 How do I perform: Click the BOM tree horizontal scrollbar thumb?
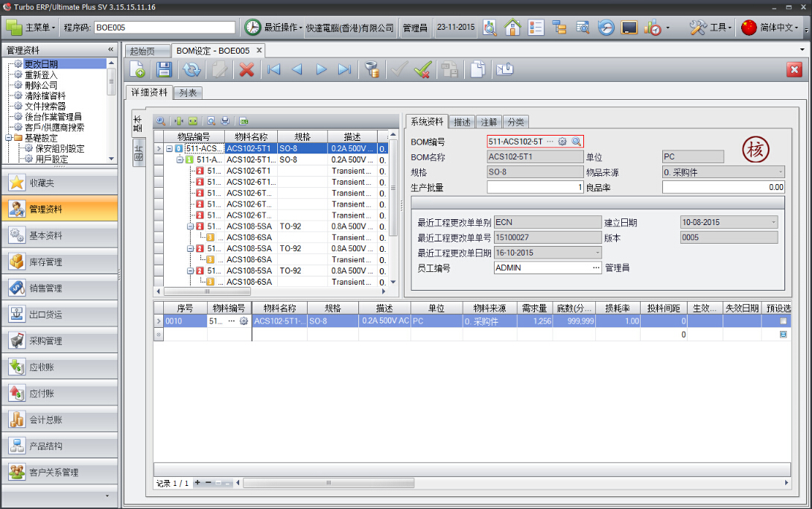pyautogui.click(x=206, y=291)
